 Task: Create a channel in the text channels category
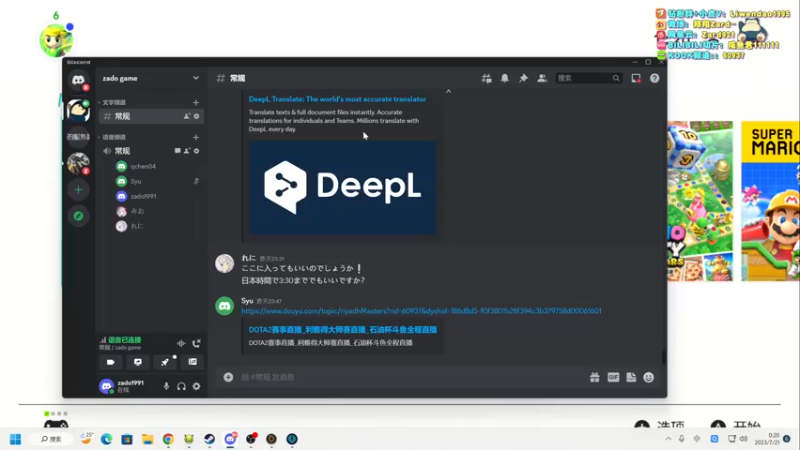195,102
